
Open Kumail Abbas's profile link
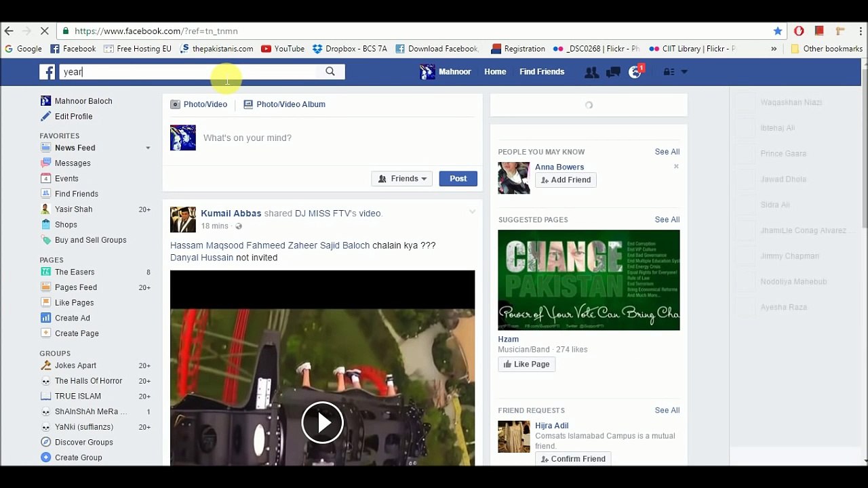(231, 213)
